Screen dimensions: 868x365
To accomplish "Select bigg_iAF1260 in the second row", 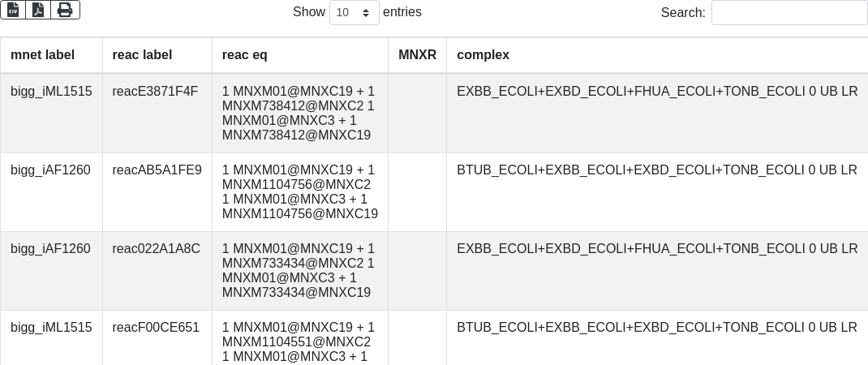I will pyautogui.click(x=50, y=170).
